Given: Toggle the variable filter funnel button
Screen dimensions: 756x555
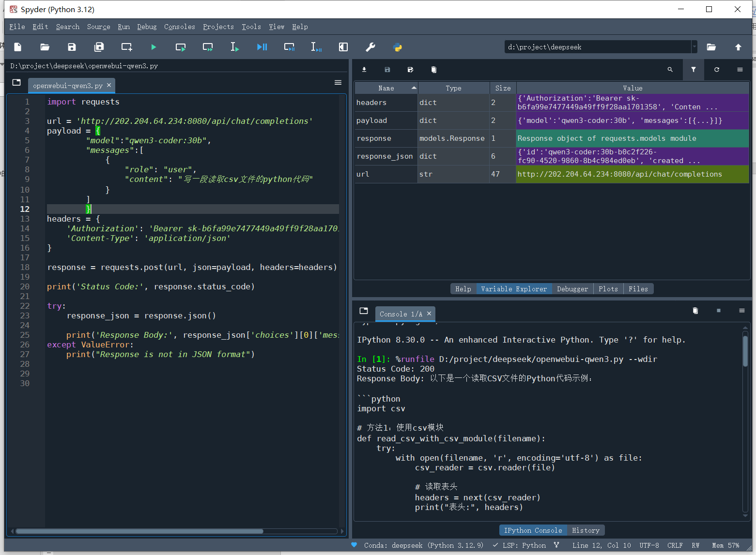Looking at the screenshot, I should point(693,70).
